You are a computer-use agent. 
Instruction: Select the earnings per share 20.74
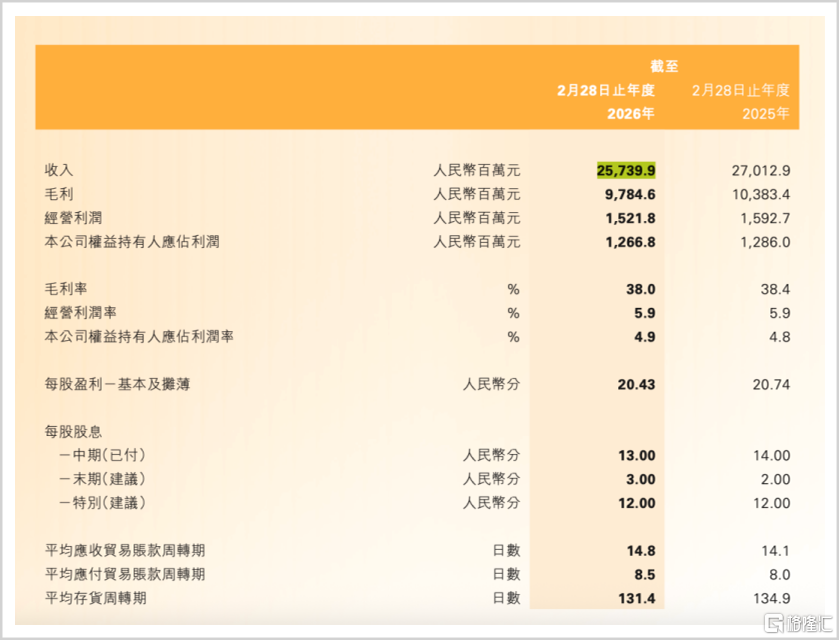pyautogui.click(x=771, y=385)
